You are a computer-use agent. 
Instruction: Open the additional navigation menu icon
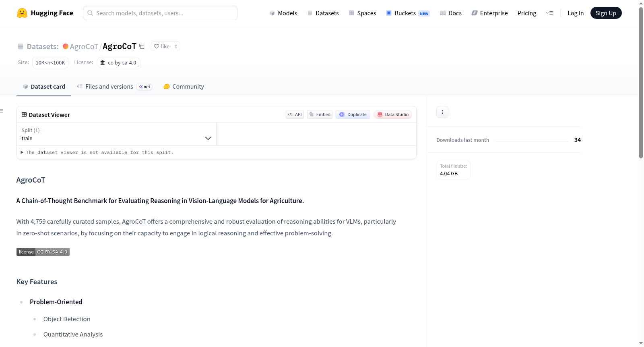tap(549, 13)
